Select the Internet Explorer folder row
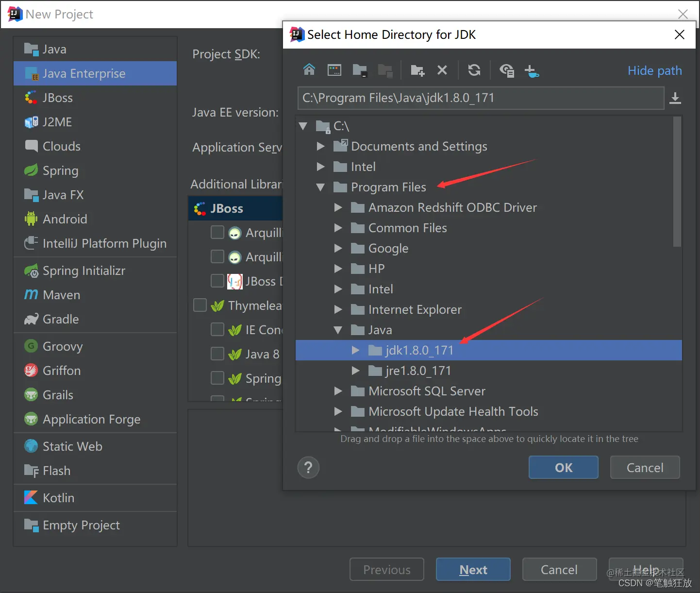700x593 pixels. (x=489, y=309)
